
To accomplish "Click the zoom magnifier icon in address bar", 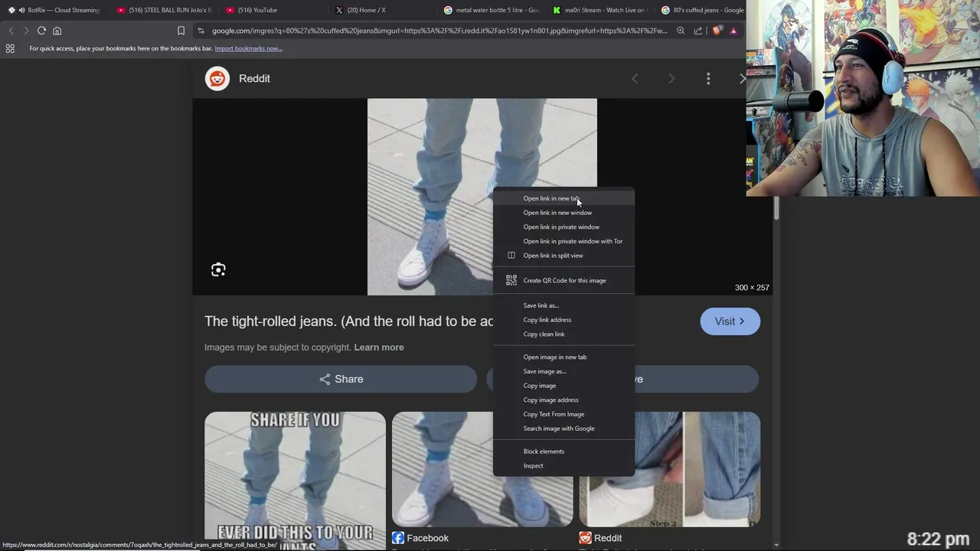I will click(681, 31).
